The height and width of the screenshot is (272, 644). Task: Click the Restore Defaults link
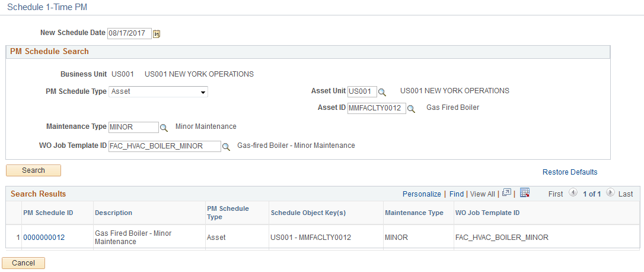[570, 172]
